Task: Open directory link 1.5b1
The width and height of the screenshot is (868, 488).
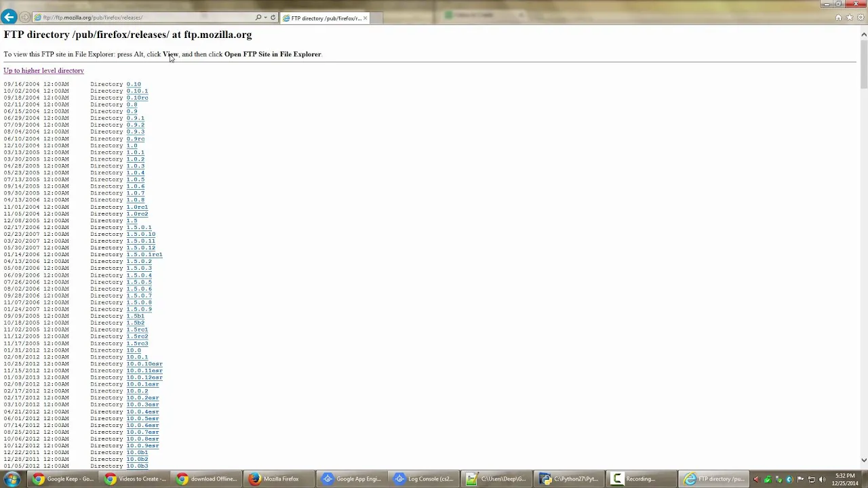Action: click(135, 316)
